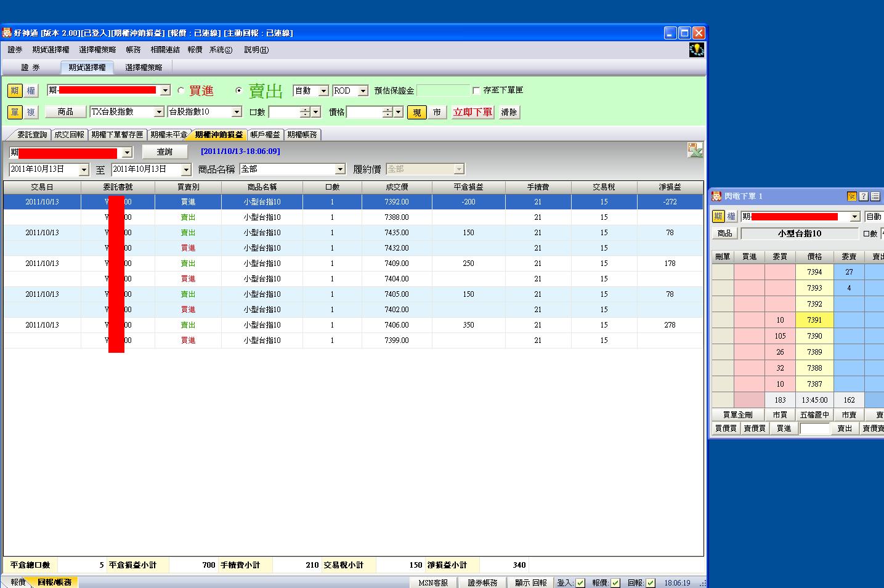Click the Excel export icon in the query panel
The image size is (884, 588).
(695, 150)
